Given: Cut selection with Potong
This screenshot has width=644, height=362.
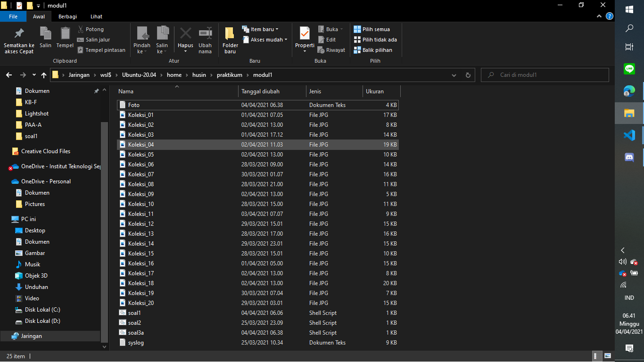Looking at the screenshot, I should coord(91,29).
